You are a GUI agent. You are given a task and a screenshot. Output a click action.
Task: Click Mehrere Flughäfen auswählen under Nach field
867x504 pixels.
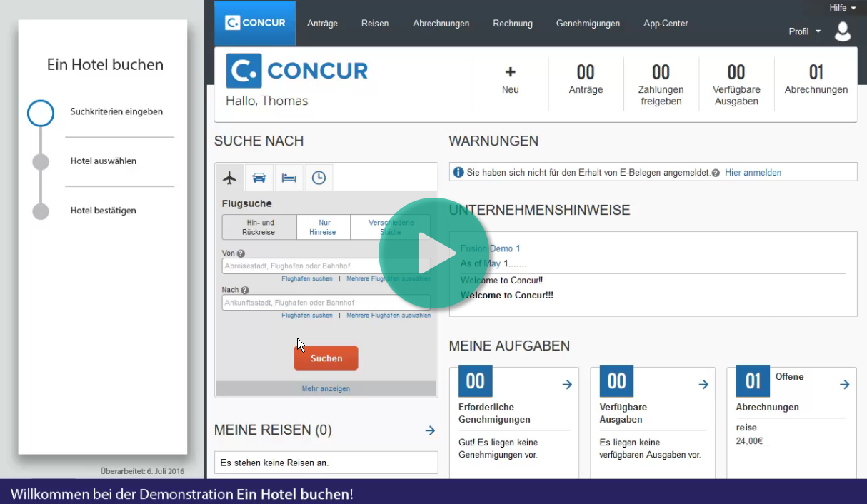pyautogui.click(x=389, y=315)
